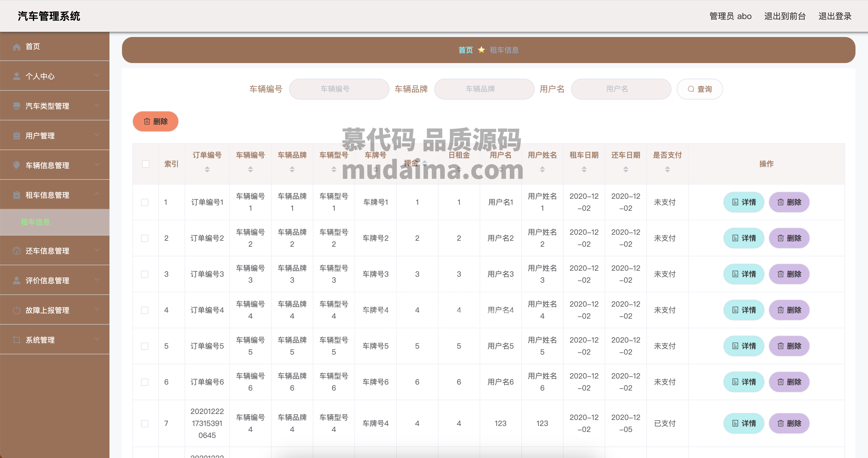Click the clipboard icon beside 用户管理
The height and width of the screenshot is (458, 868).
click(16, 136)
